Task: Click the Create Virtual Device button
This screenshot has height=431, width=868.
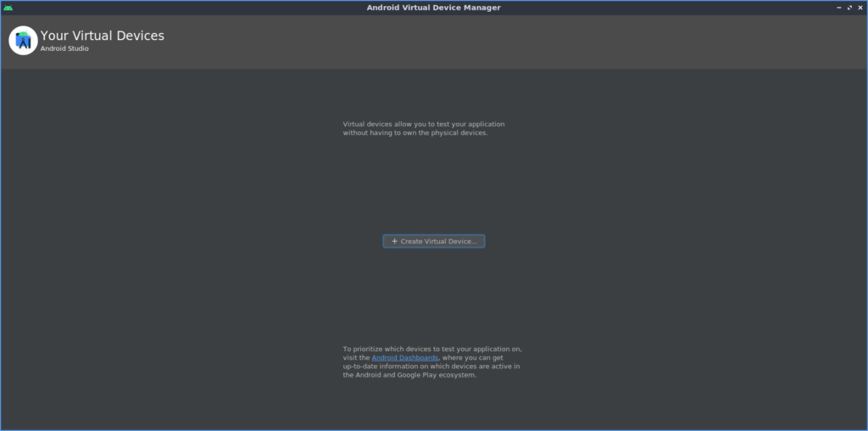Action: point(433,242)
